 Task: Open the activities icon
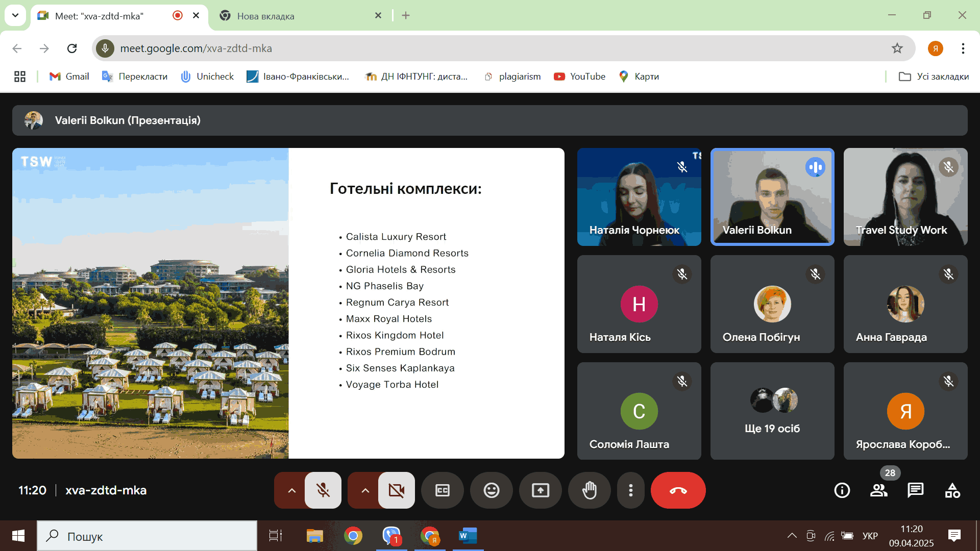click(952, 490)
